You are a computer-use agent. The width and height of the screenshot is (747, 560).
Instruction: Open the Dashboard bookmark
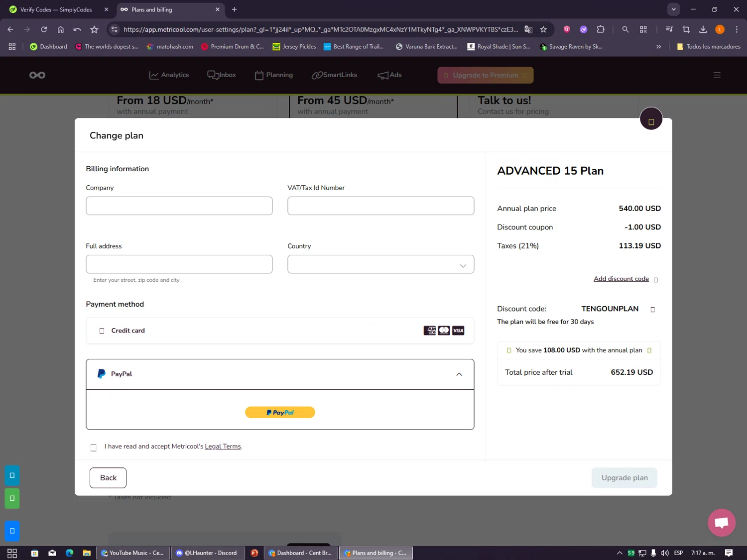point(48,47)
